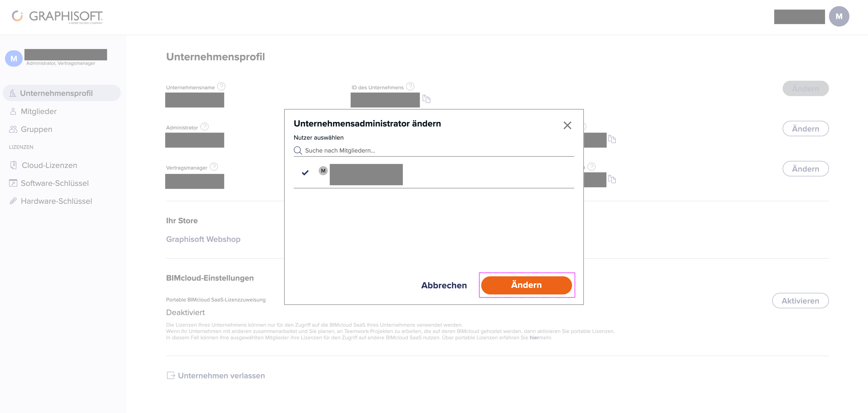The height and width of the screenshot is (413, 868).
Task: Open Hardware-Schlüssel in the sidebar
Action: [x=56, y=201]
